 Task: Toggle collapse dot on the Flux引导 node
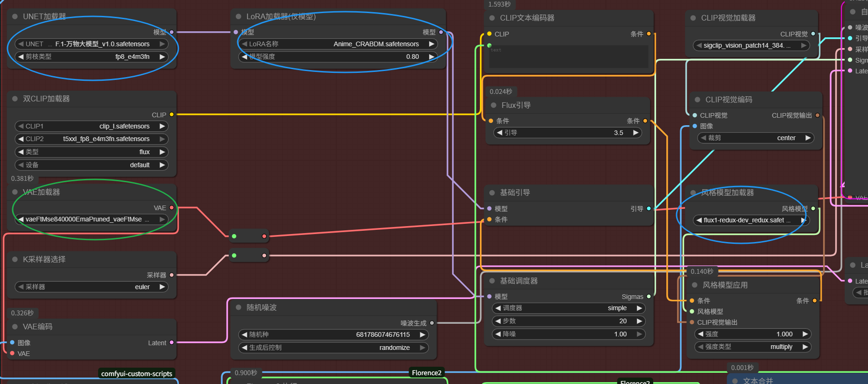pyautogui.click(x=494, y=105)
